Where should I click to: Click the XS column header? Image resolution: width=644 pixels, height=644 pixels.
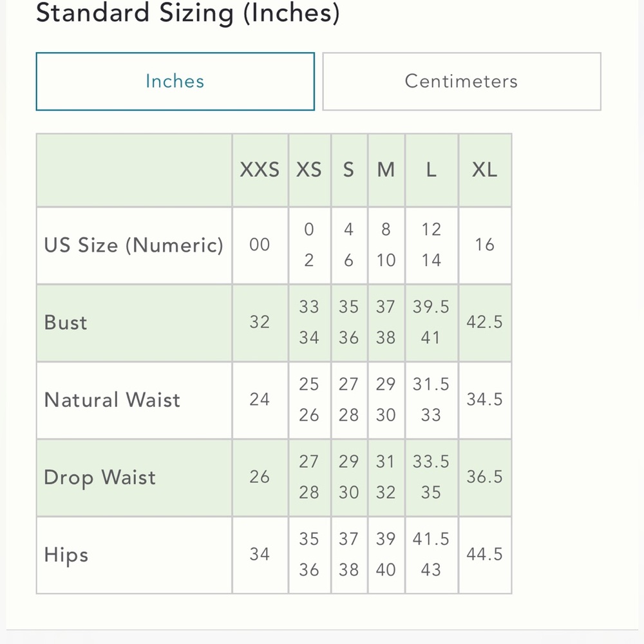[x=309, y=170]
